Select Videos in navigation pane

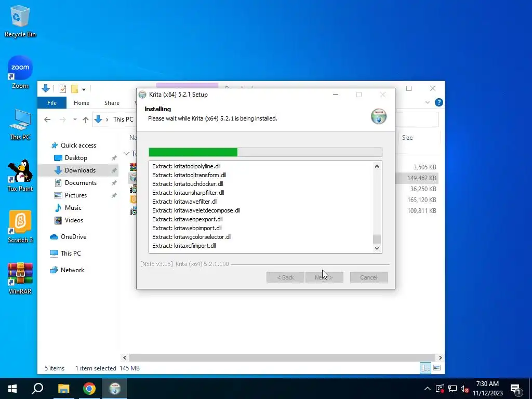click(x=74, y=220)
